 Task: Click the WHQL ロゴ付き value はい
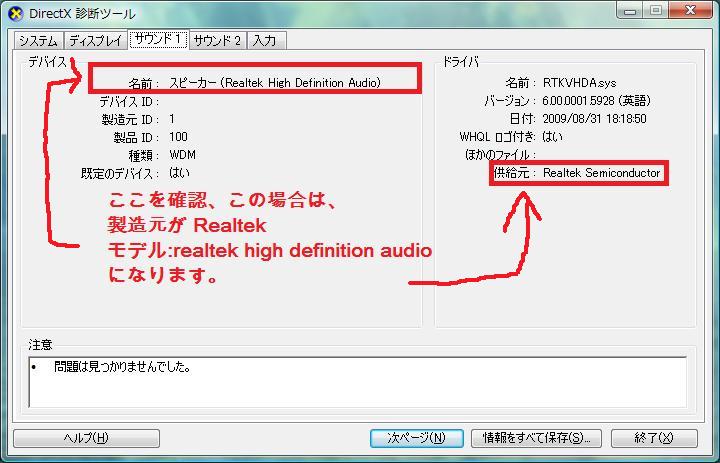point(552,137)
